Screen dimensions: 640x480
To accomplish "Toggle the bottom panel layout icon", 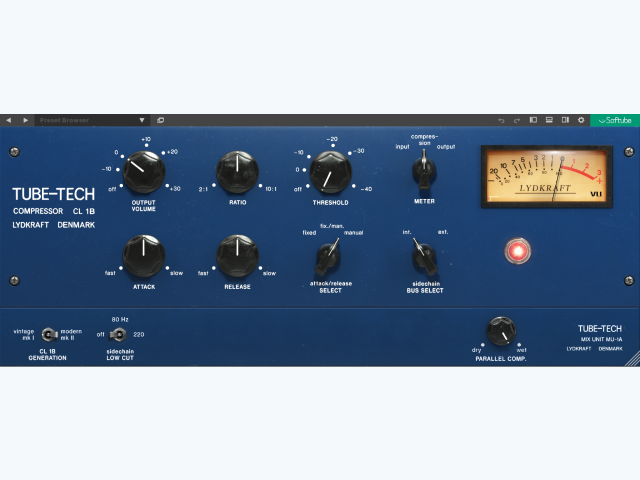I will click(x=549, y=120).
